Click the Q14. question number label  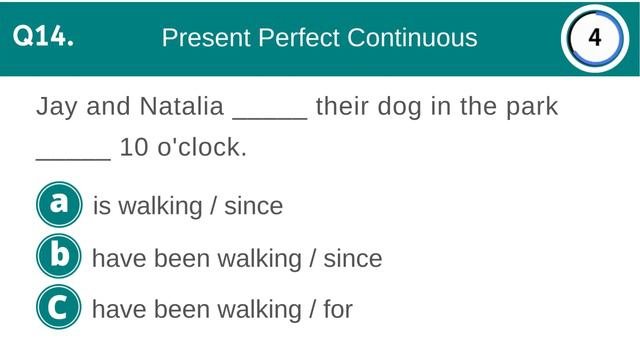click(x=43, y=36)
